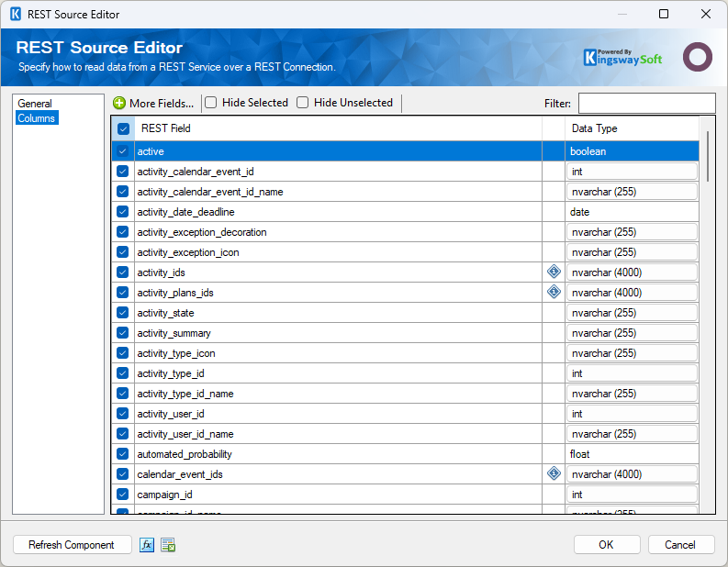Click the KingswaySoft logo
This screenshot has width=728, height=567.
click(622, 58)
